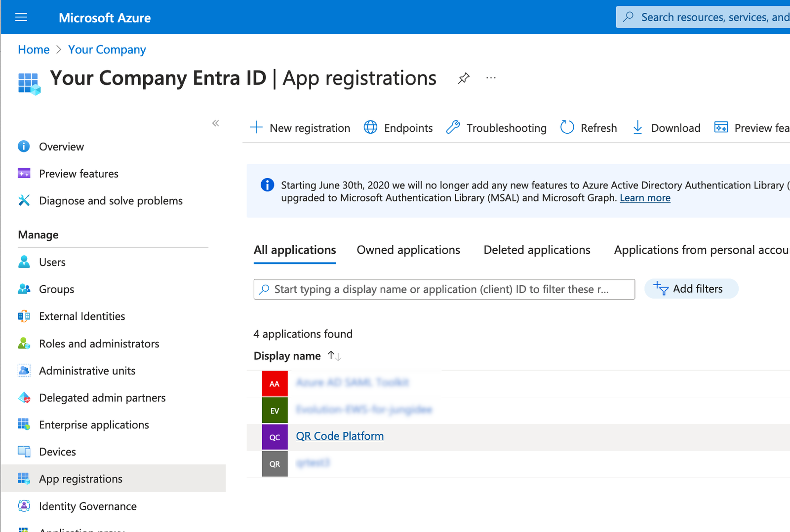The width and height of the screenshot is (790, 532).
Task: Click the Home breadcrumb link
Action: [34, 49]
